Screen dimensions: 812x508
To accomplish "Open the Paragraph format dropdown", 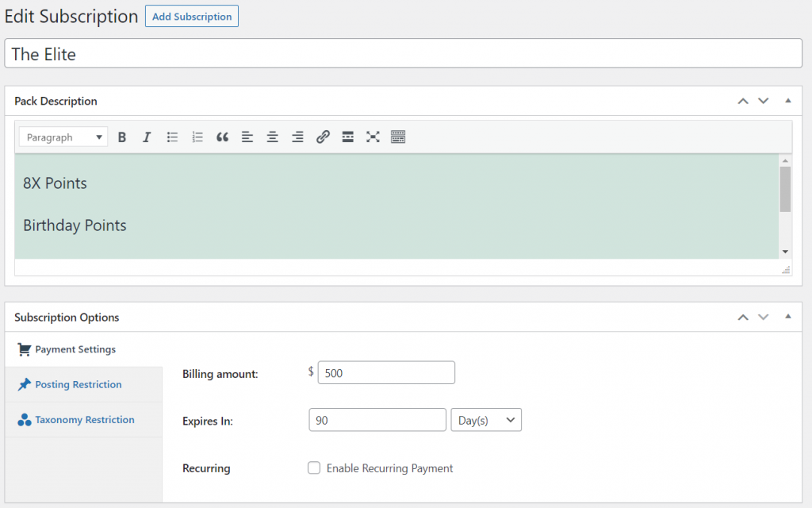I will tap(63, 137).
